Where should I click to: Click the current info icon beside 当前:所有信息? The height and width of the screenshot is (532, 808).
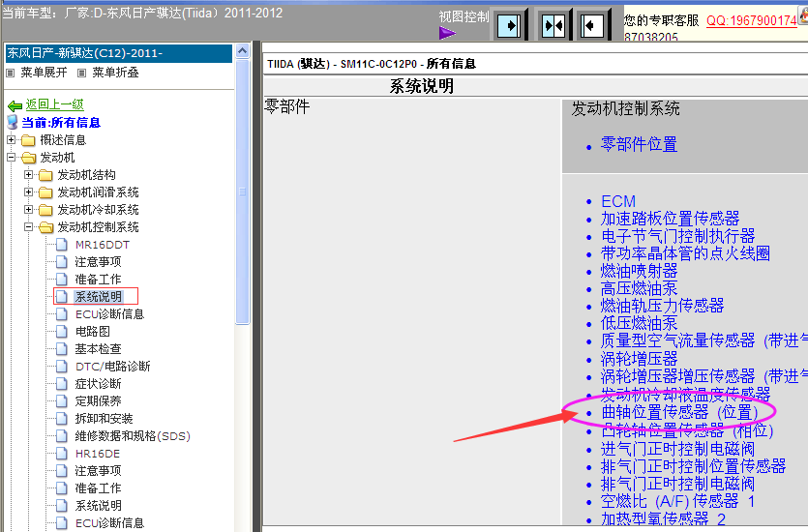click(13, 122)
